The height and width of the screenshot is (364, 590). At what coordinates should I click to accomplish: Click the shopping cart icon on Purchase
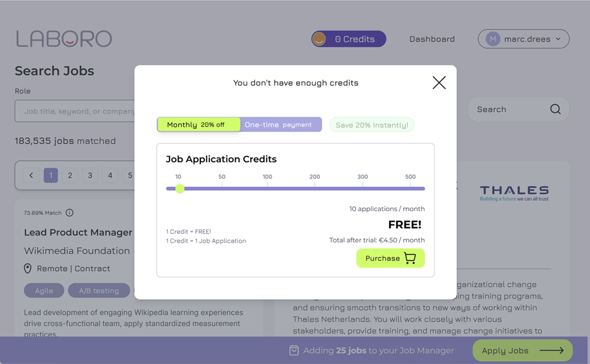pyautogui.click(x=410, y=259)
